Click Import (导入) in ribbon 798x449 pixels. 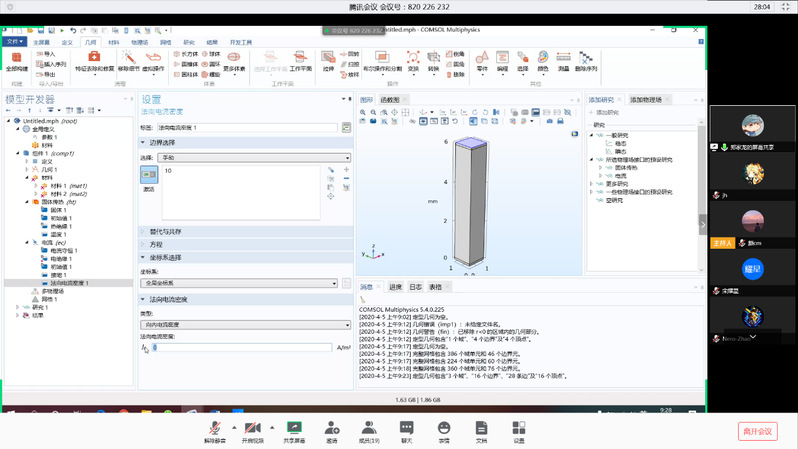[45, 54]
